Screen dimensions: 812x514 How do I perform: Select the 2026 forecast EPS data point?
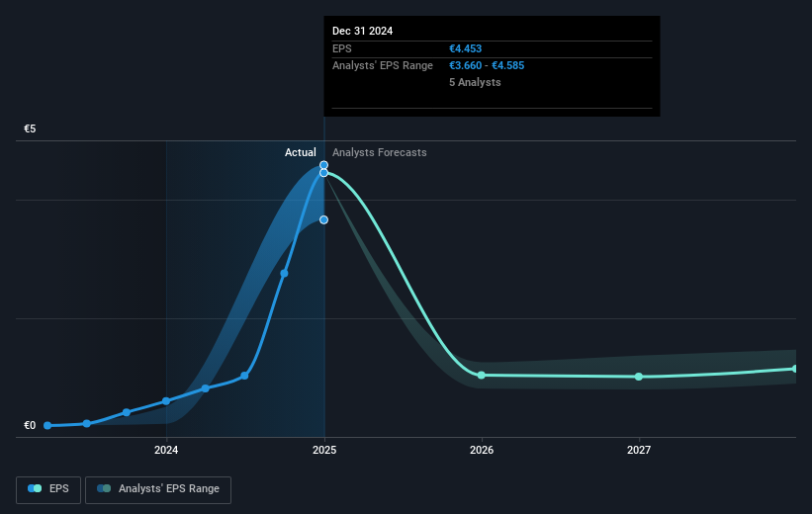coord(481,375)
